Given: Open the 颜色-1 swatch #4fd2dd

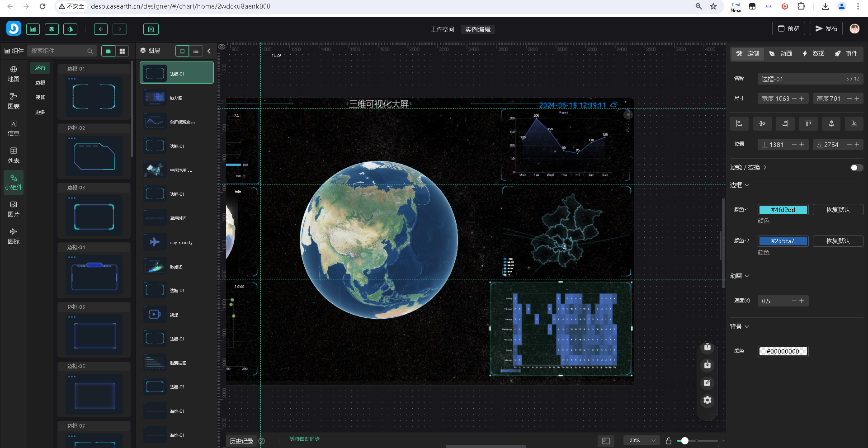Looking at the screenshot, I should 783,210.
